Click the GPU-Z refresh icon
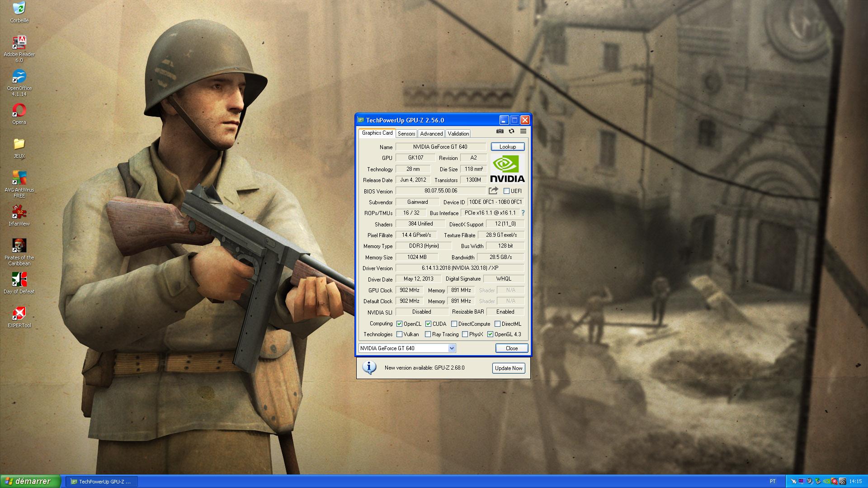The image size is (868, 488). tap(511, 131)
